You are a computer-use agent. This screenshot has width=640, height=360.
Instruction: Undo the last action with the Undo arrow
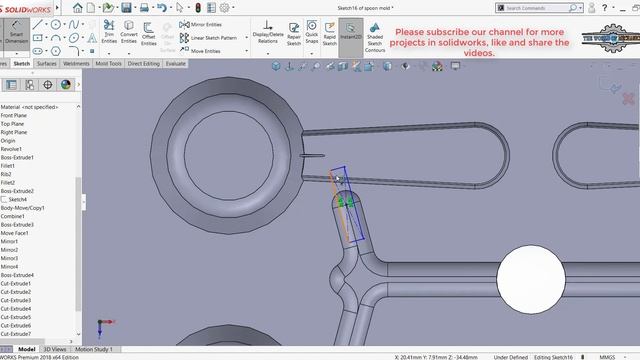[x=162, y=7]
